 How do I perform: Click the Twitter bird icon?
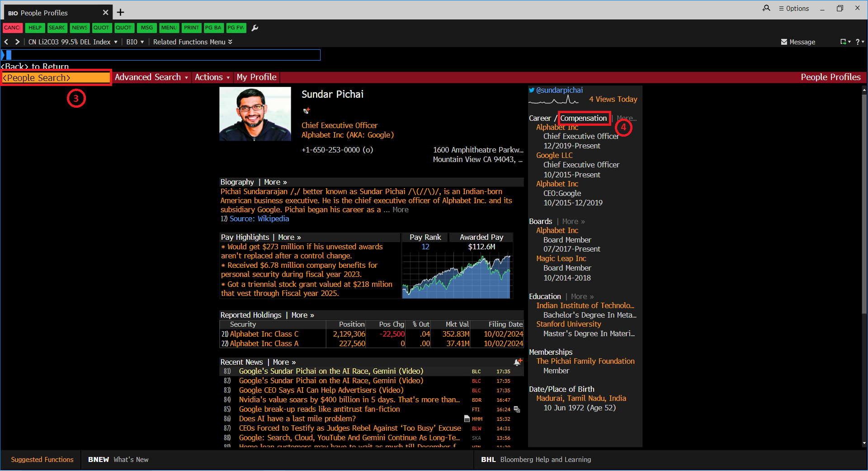532,90
